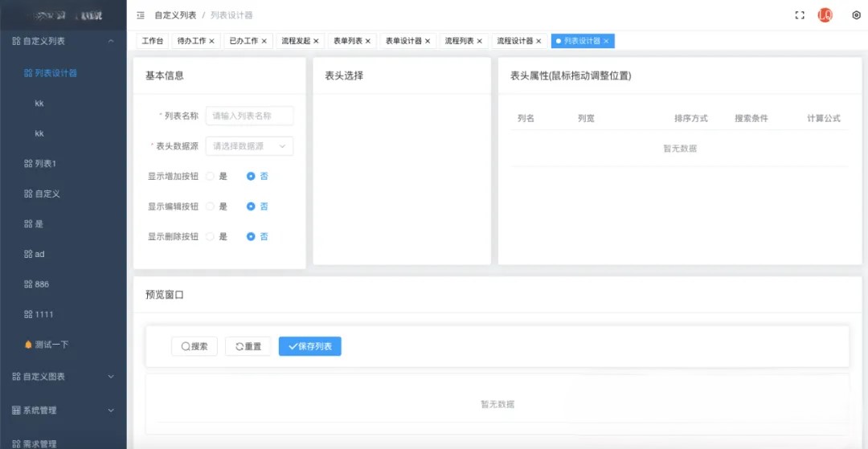The height and width of the screenshot is (449, 868).
Task: Click the 测试一下 sidebar item icon
Action: click(28, 345)
